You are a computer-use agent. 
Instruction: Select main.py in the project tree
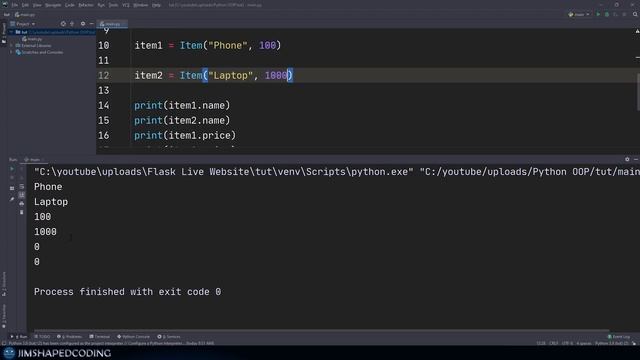point(32,39)
